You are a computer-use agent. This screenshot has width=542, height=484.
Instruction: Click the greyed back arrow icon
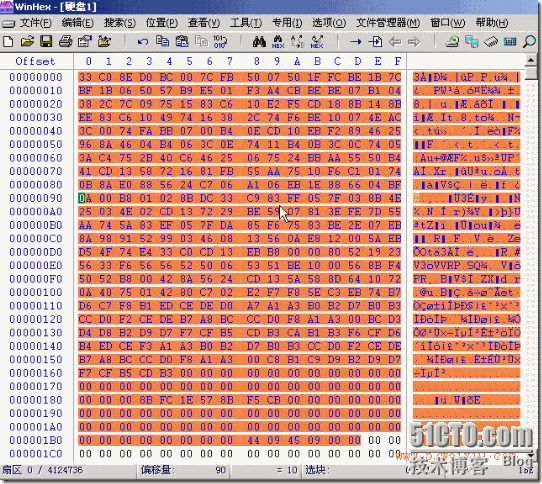(395, 42)
